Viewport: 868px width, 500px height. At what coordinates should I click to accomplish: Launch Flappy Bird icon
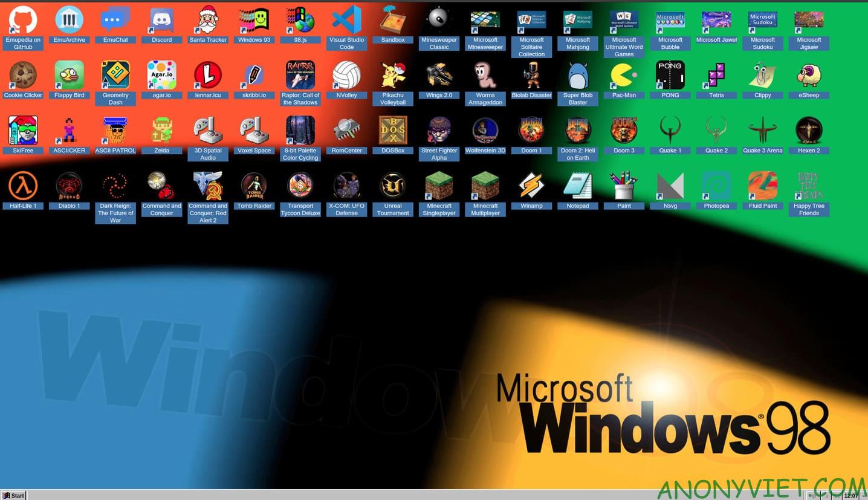(70, 75)
